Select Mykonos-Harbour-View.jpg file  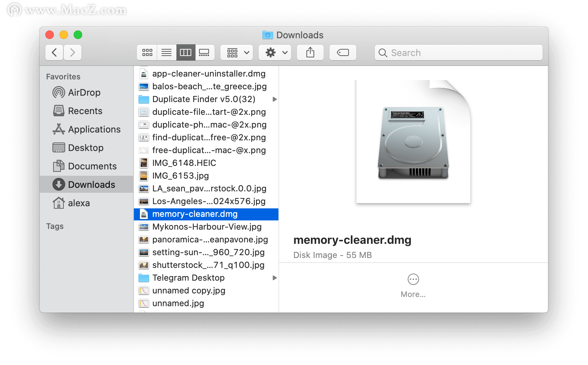pyautogui.click(x=206, y=227)
